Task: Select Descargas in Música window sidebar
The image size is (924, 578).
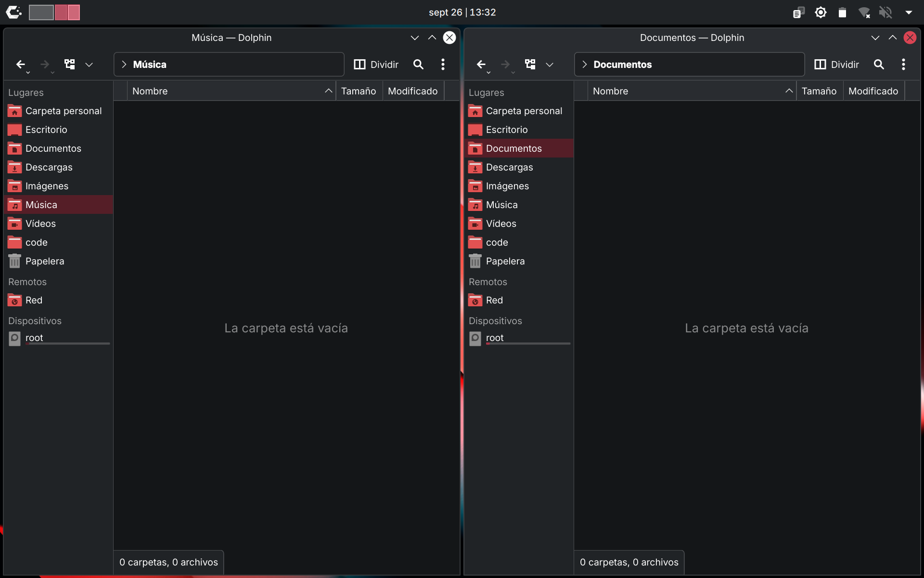Action: point(58,167)
